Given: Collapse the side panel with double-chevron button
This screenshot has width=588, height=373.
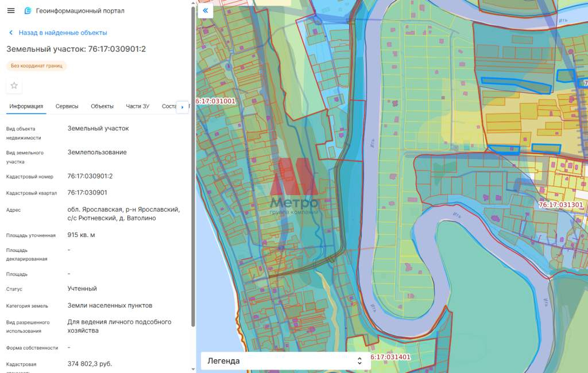Looking at the screenshot, I should (x=206, y=10).
